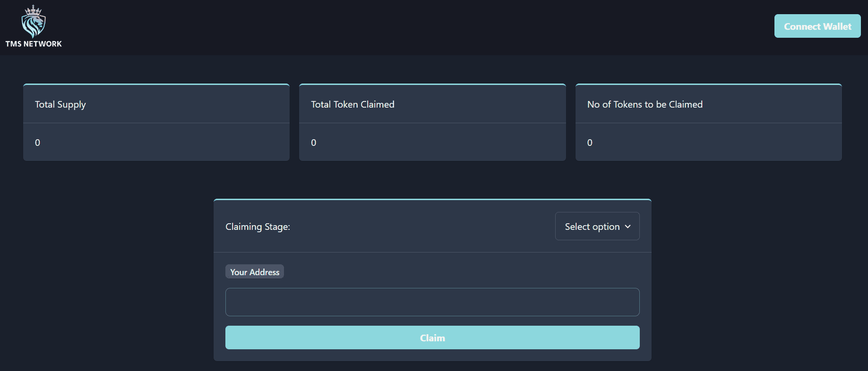The height and width of the screenshot is (371, 868).
Task: Select the Total Supply card header
Action: click(60, 104)
